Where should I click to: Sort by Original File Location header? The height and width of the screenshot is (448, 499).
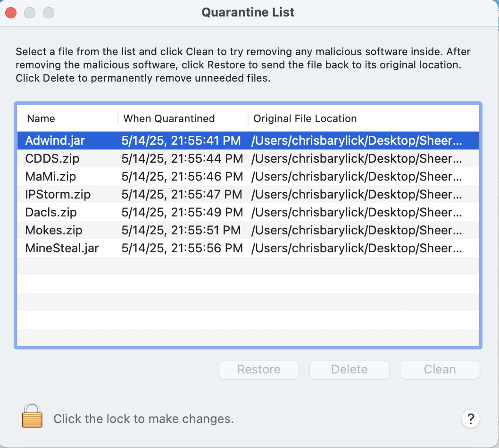pyautogui.click(x=305, y=119)
